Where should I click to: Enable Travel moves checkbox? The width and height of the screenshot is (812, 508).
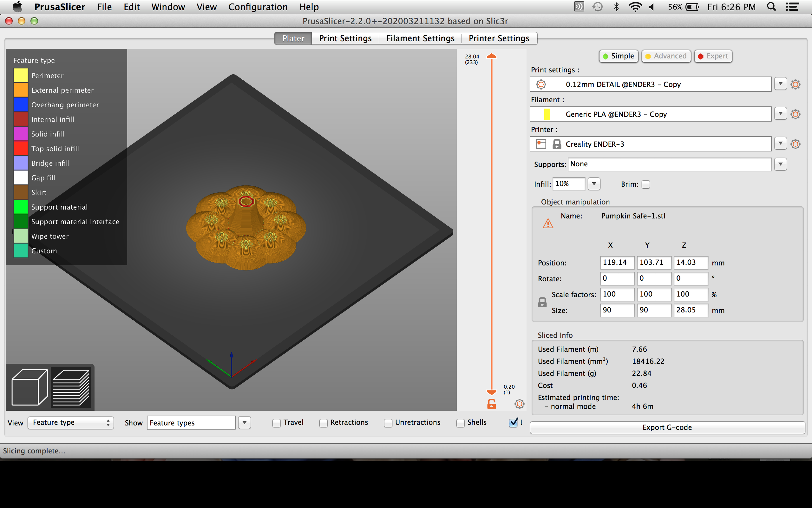277,423
